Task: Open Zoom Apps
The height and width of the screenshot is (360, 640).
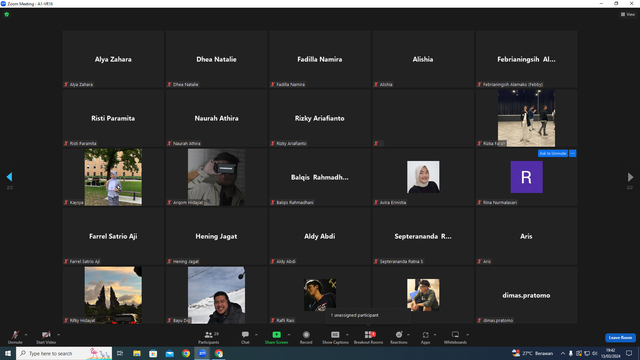Action: click(425, 337)
